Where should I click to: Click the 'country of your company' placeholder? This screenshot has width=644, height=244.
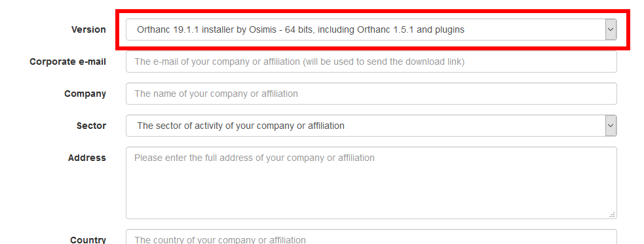point(220,240)
